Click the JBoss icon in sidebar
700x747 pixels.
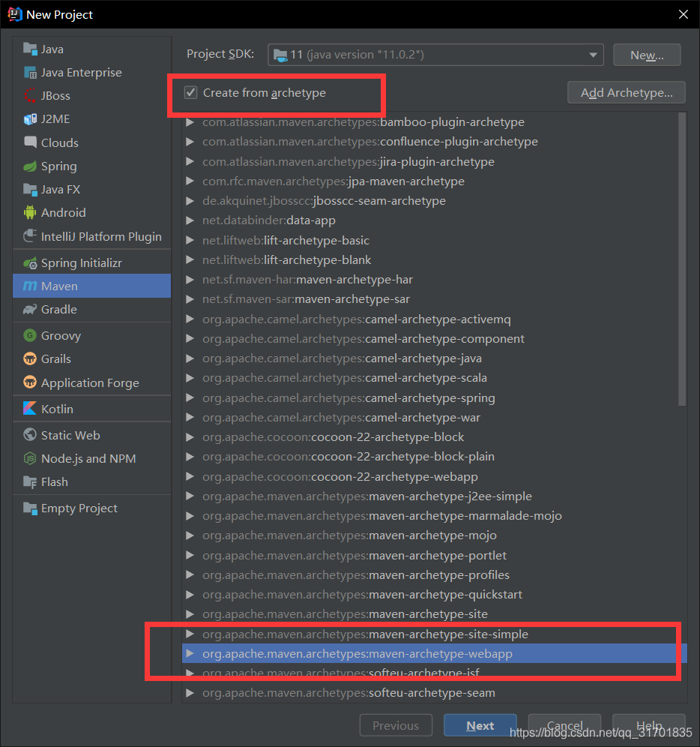(30, 95)
